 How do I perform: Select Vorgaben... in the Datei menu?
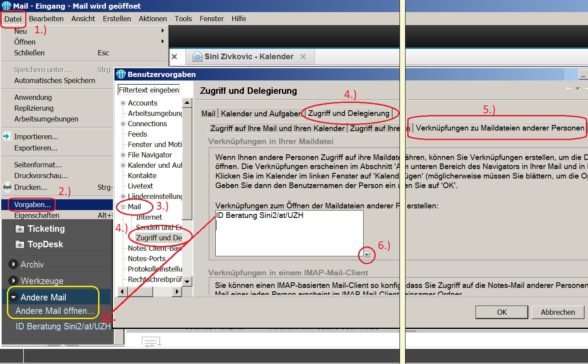[x=32, y=204]
